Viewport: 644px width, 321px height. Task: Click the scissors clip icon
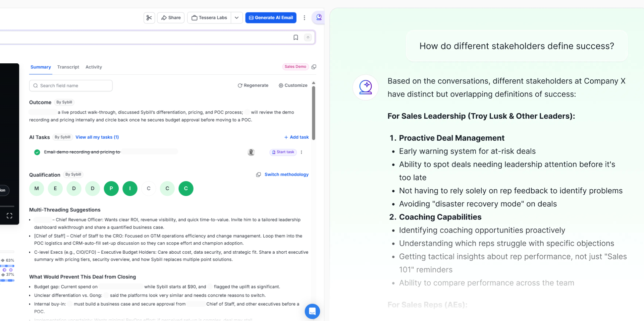(149, 18)
